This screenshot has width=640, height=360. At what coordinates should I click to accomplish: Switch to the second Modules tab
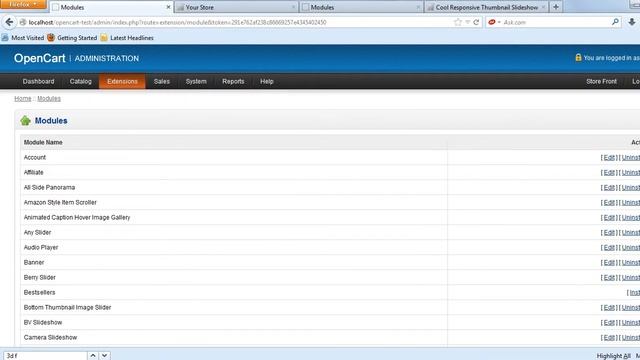(x=361, y=7)
